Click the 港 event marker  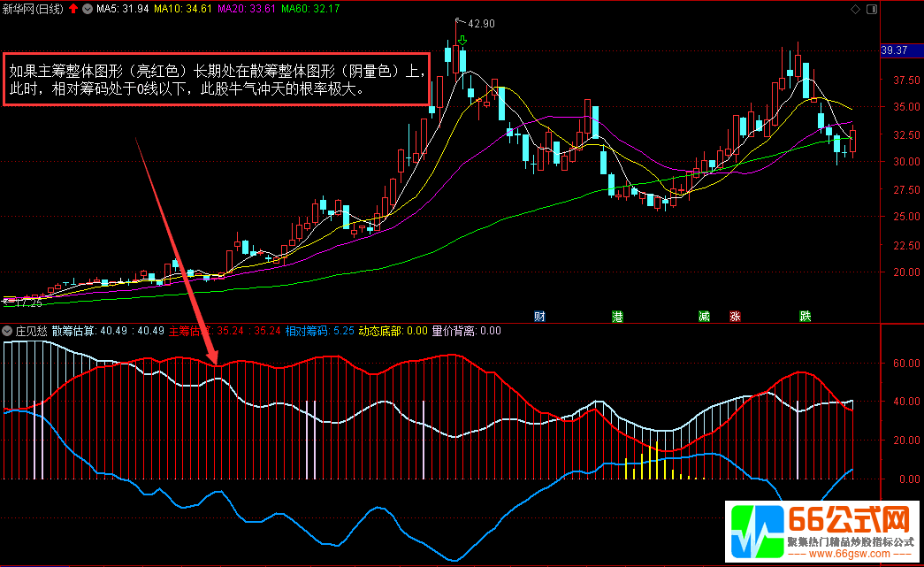[x=617, y=317]
